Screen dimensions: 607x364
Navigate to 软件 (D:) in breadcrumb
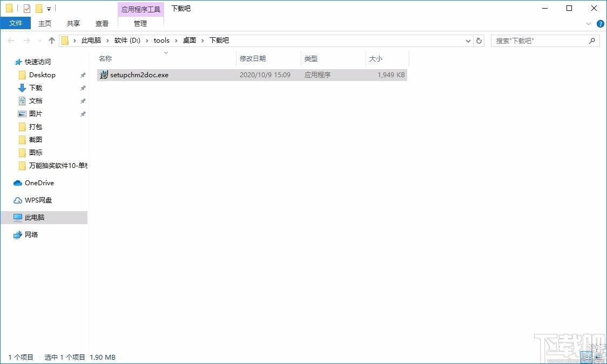[x=127, y=41]
